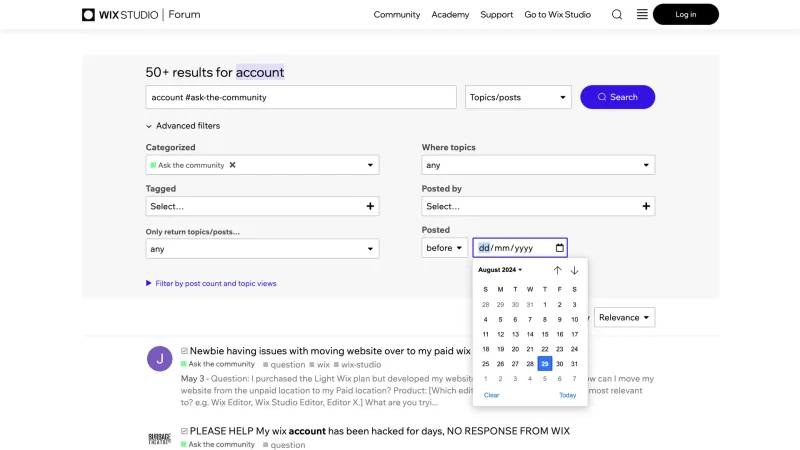The width and height of the screenshot is (800, 450).
Task: Click the question tag on first result
Action: (x=284, y=365)
